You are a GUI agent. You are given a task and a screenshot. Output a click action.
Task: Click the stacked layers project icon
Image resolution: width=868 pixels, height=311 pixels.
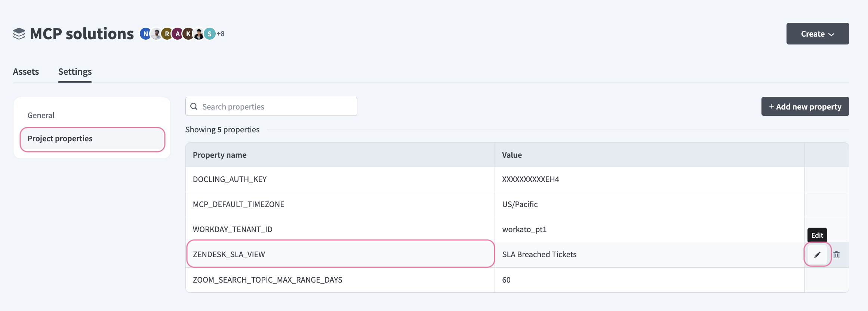pyautogui.click(x=19, y=34)
